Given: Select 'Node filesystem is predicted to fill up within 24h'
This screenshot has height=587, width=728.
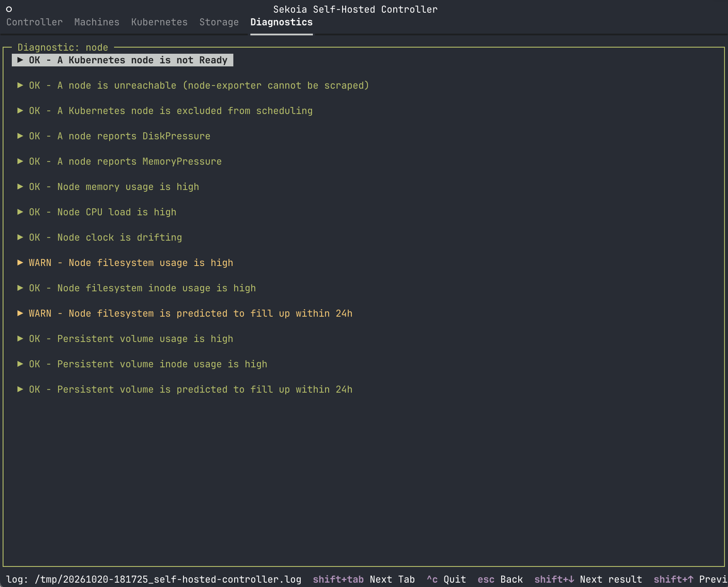Looking at the screenshot, I should click(x=211, y=314).
